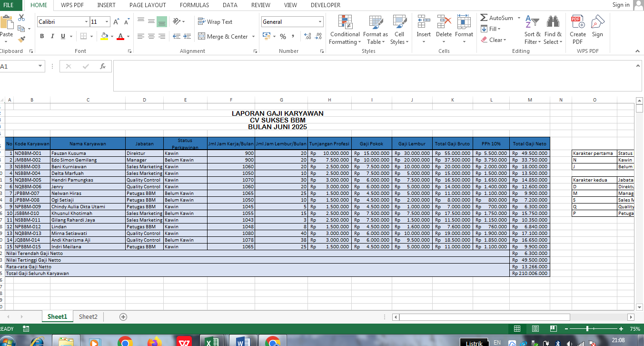
Task: Click the Format Painter brush icon
Action: pyautogui.click(x=21, y=40)
